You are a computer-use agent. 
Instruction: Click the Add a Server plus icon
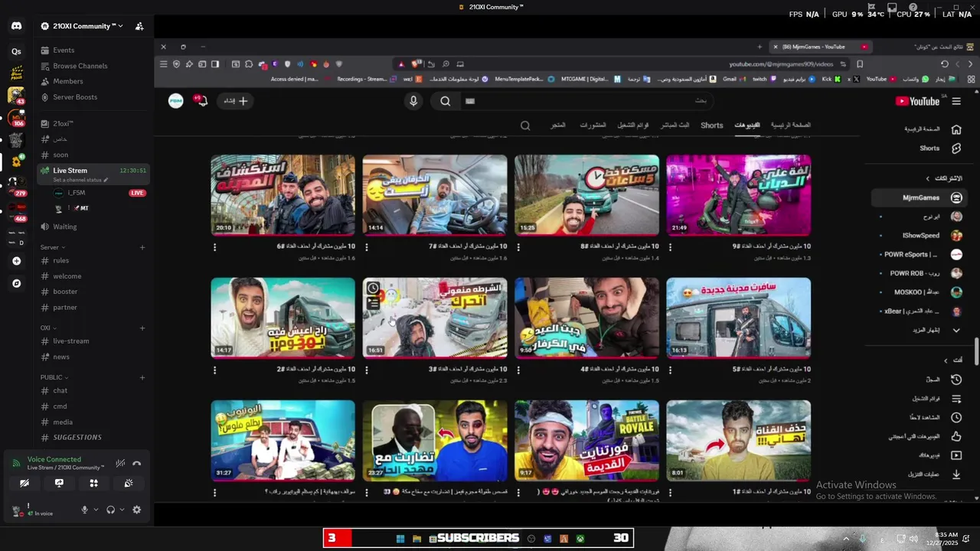coord(16,261)
